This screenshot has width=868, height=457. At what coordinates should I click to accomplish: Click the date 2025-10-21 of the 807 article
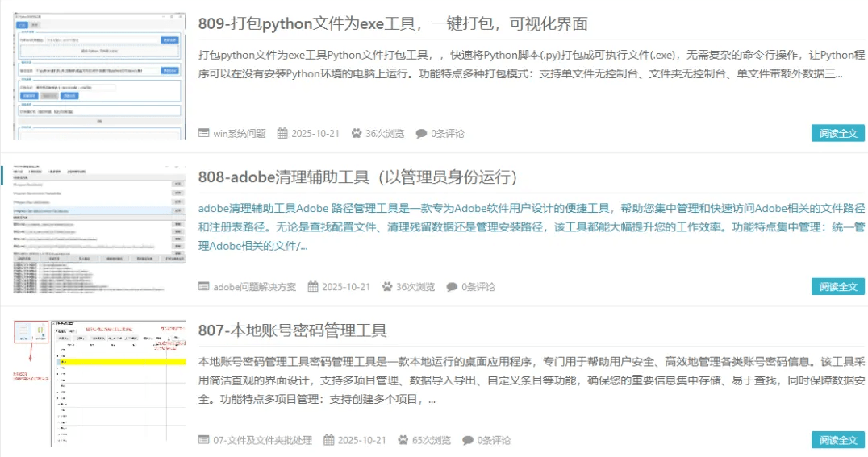point(362,440)
